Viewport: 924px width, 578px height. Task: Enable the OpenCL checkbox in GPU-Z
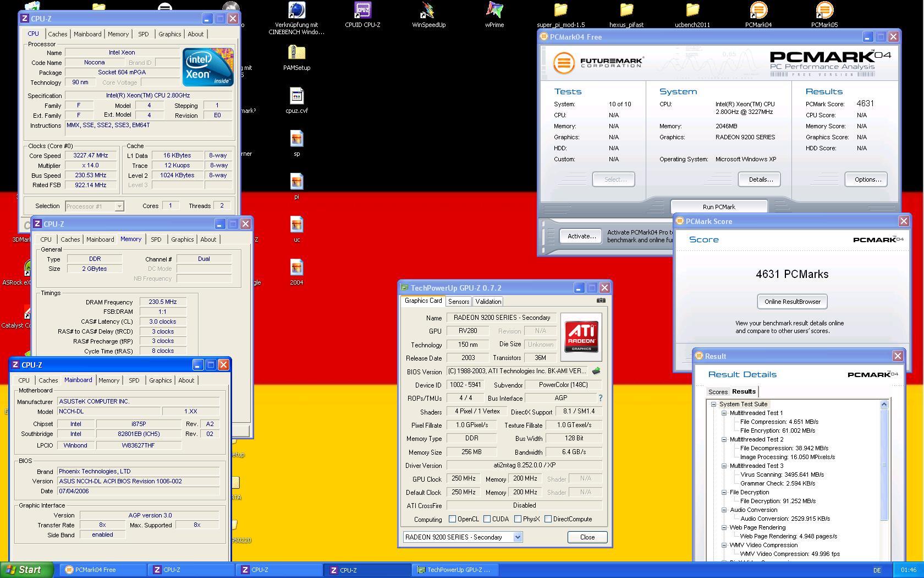[452, 519]
